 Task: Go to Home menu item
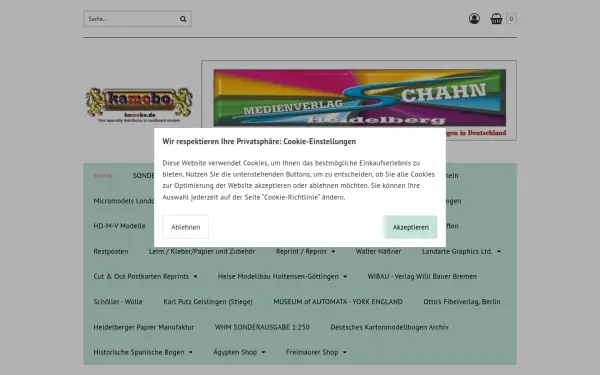point(103,175)
